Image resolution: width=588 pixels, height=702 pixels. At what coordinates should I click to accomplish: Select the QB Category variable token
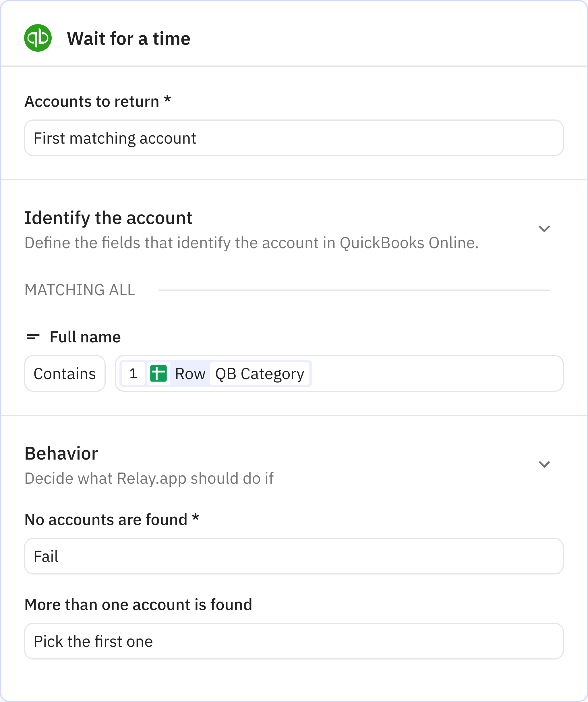point(259,373)
